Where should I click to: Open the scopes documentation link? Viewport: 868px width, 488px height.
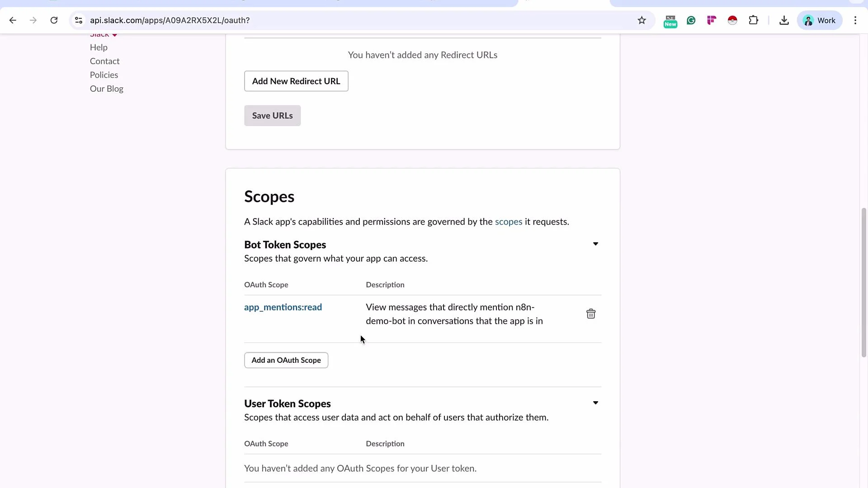coord(508,222)
